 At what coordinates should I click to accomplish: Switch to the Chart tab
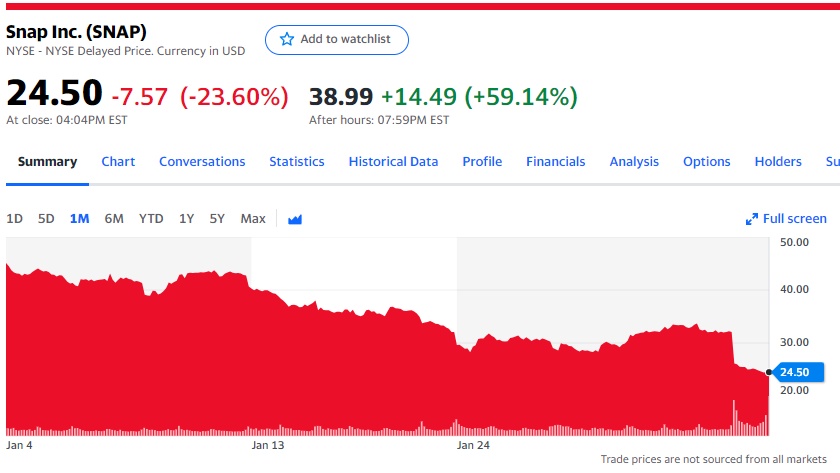tap(118, 161)
